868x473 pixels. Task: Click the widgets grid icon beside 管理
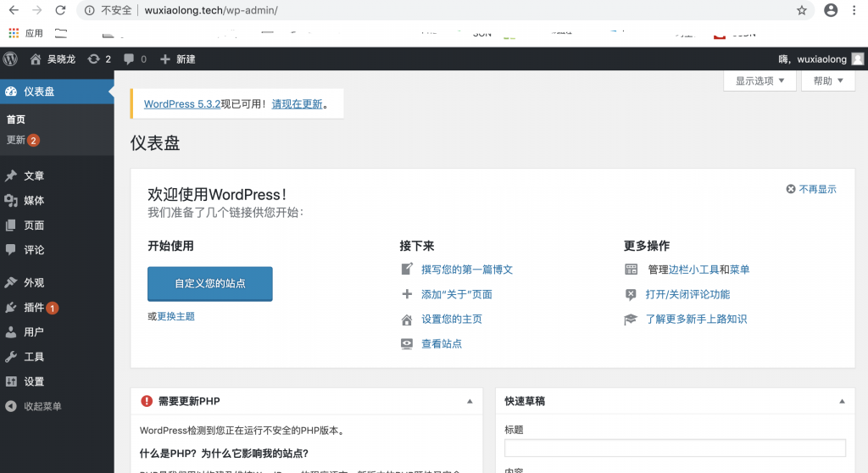[631, 270]
